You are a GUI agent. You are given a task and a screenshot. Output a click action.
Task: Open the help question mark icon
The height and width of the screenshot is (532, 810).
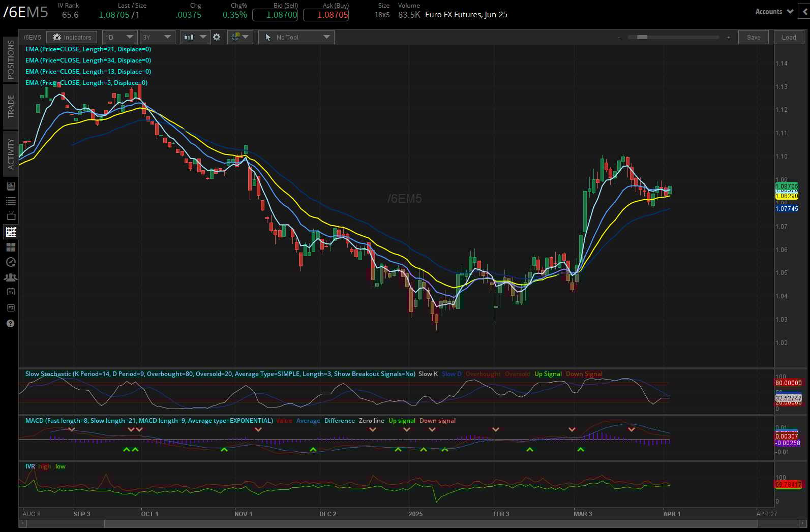11,324
